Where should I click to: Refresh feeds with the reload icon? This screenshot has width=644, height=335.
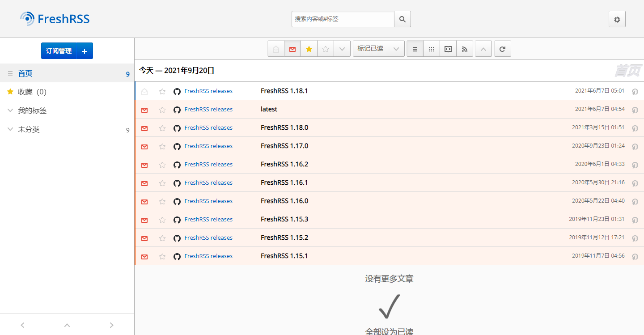click(502, 49)
